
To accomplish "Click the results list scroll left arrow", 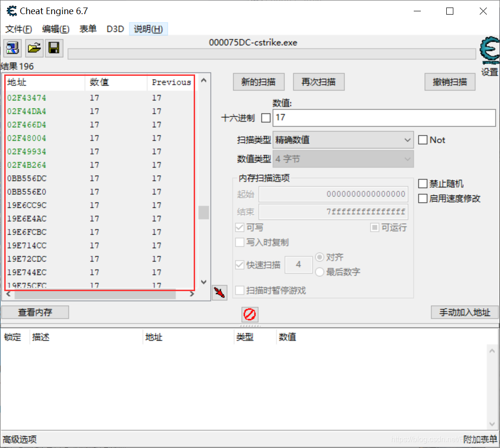I will coord(8,294).
